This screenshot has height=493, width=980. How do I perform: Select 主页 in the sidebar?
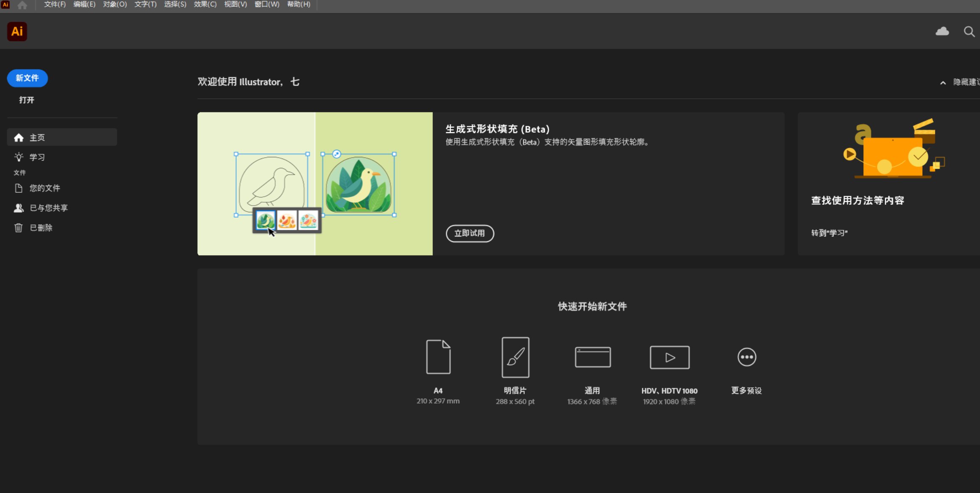click(62, 137)
